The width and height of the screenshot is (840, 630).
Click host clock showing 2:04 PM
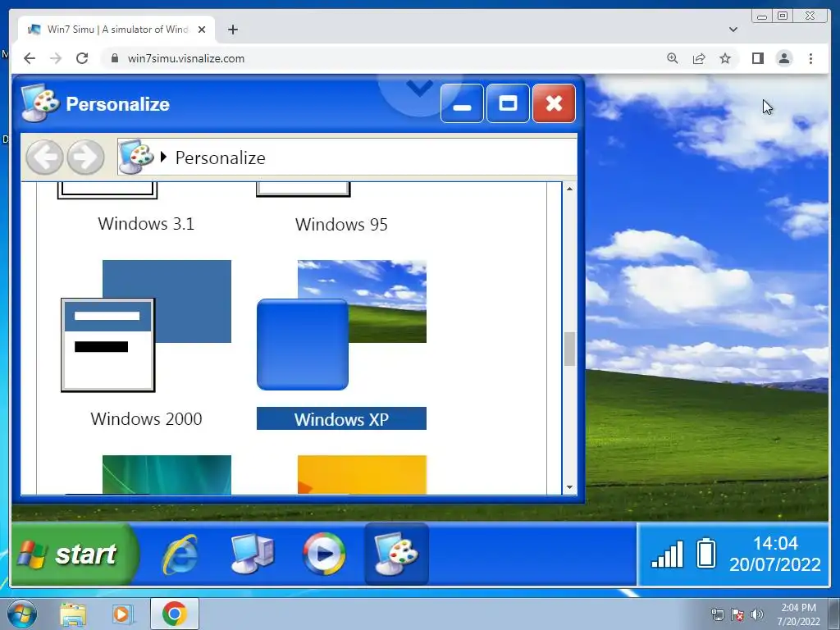[x=798, y=614]
